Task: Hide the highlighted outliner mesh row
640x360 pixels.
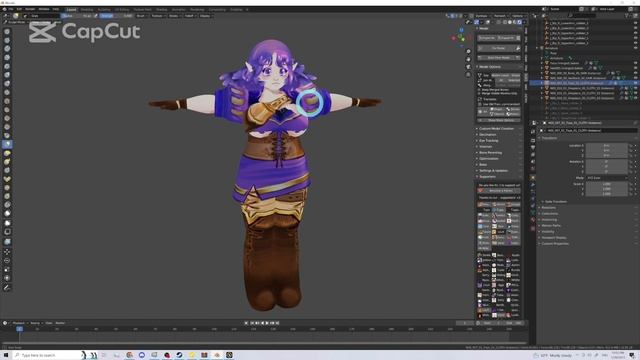Action: (x=636, y=83)
